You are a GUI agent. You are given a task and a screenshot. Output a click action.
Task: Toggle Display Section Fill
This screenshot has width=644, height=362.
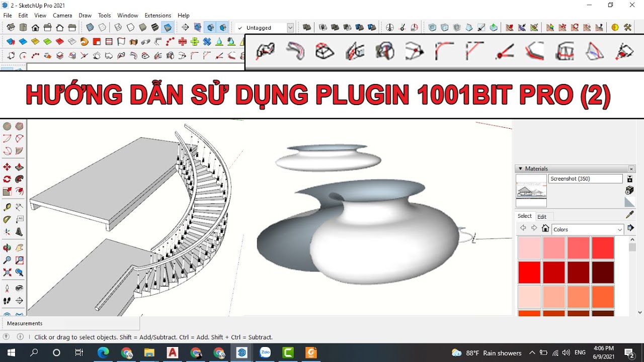223,28
